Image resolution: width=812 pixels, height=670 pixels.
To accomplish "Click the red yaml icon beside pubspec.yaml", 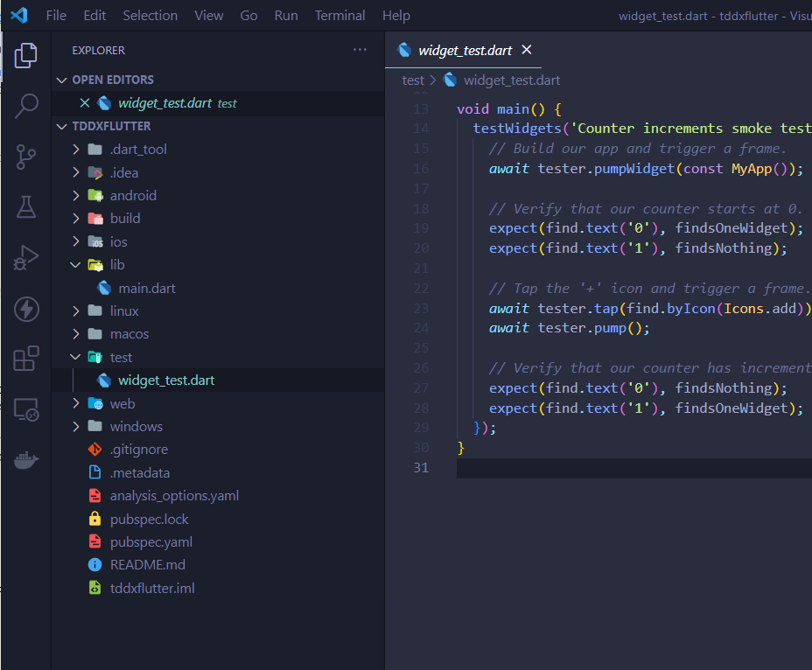I will 94,541.
